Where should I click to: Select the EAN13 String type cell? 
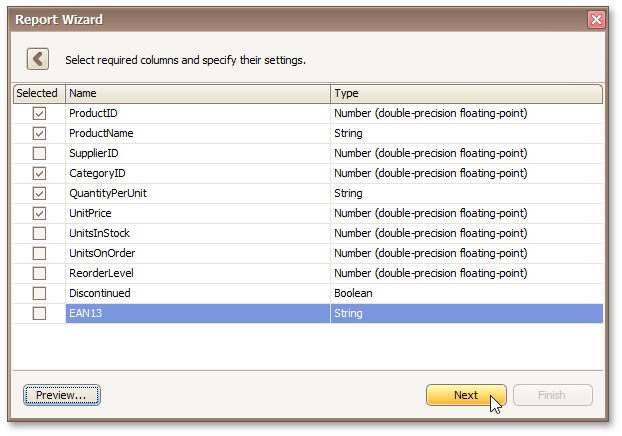[466, 314]
